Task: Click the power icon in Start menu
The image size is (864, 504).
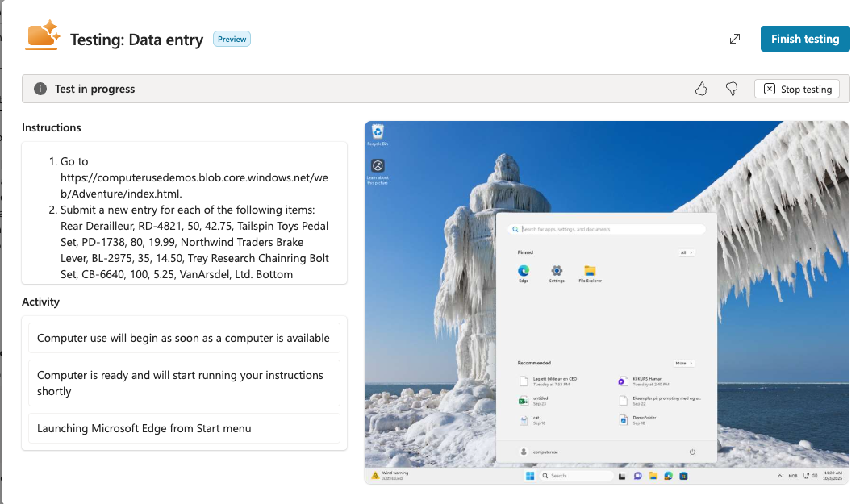Action: (x=692, y=452)
